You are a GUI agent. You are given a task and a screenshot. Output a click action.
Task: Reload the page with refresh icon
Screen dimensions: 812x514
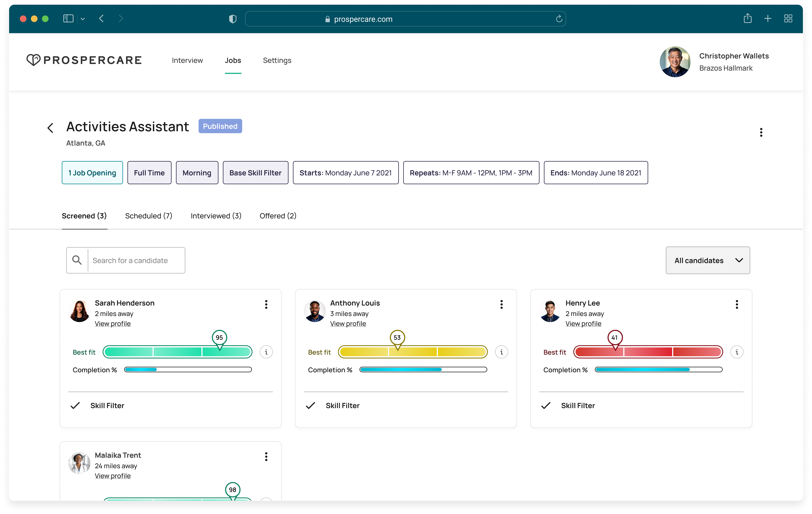[x=559, y=19]
